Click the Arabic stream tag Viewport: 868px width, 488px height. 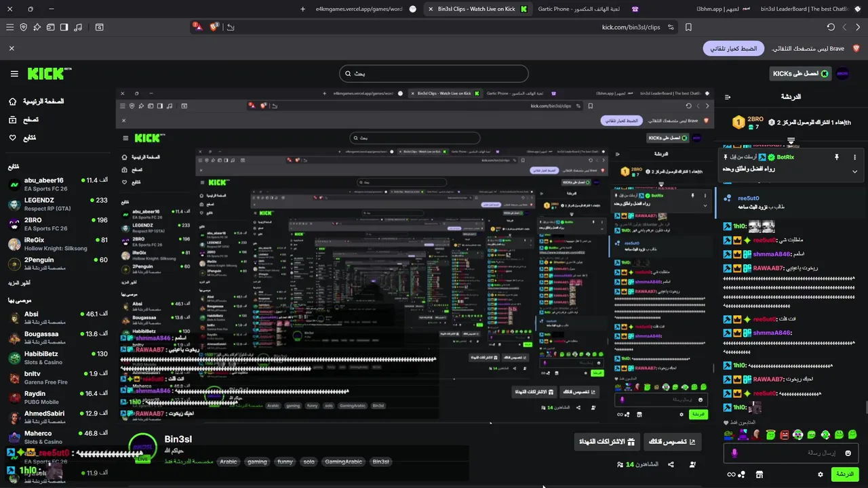(229, 462)
